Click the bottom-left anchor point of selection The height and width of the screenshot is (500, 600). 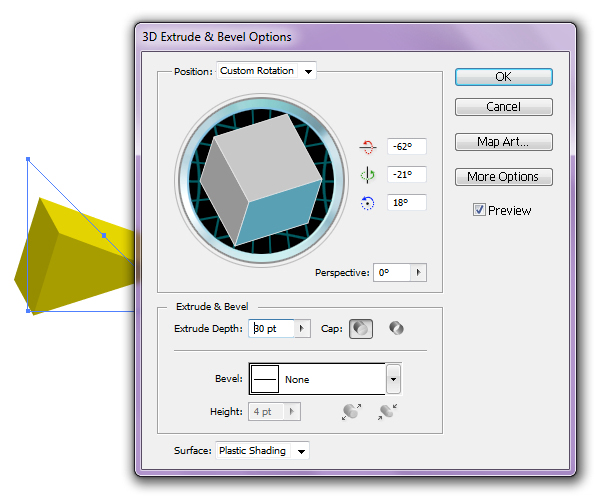coord(28,311)
